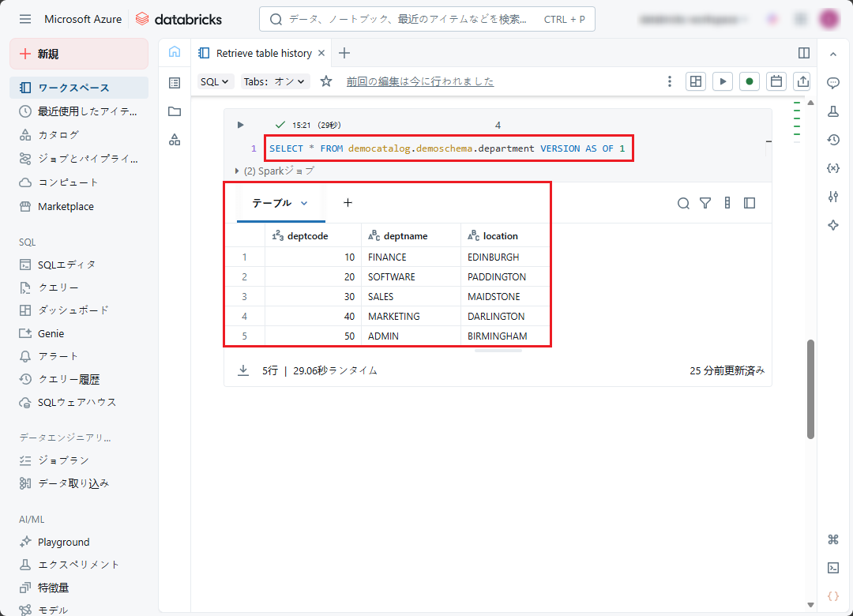The height and width of the screenshot is (616, 853).
Task: Click the search icon in results table
Action: [683, 203]
